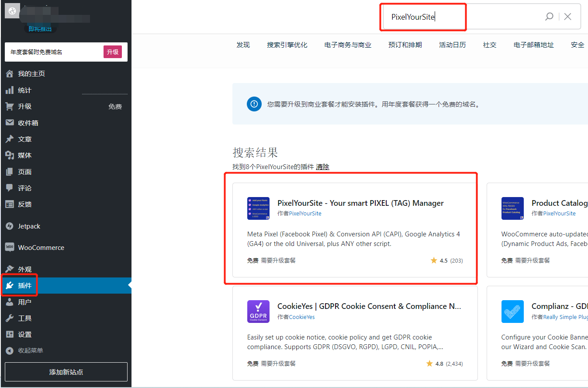588x388 pixels.
Task: Click the CookieYes GDPR plugin icon
Action: (258, 312)
